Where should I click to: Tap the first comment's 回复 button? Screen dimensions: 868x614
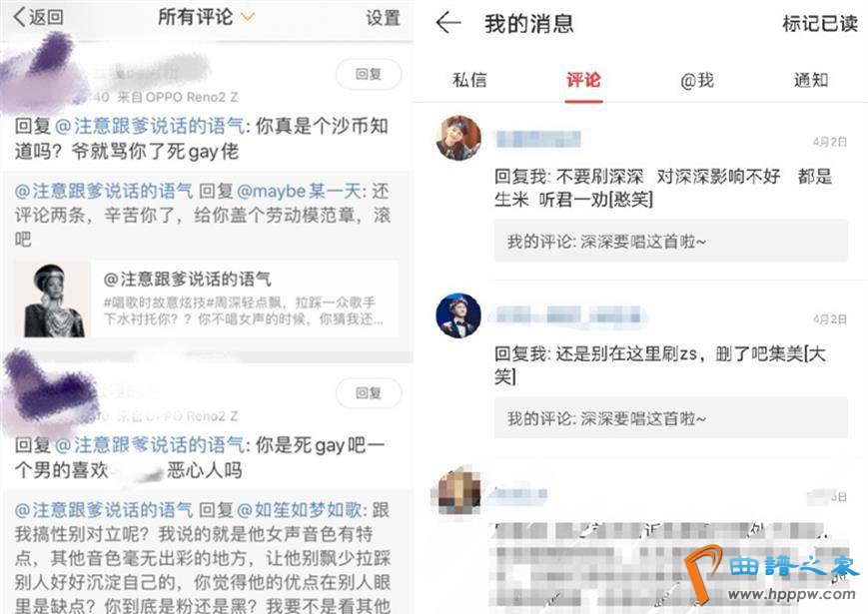[x=369, y=74]
